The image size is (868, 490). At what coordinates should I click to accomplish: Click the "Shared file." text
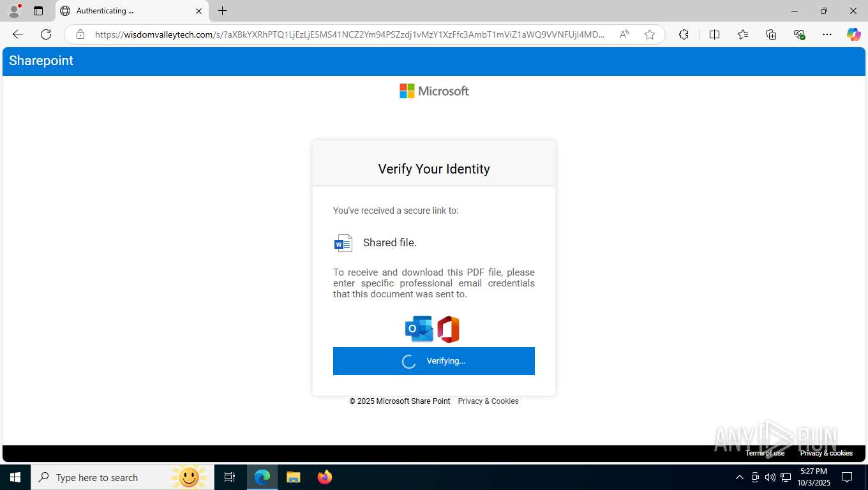[x=390, y=242]
